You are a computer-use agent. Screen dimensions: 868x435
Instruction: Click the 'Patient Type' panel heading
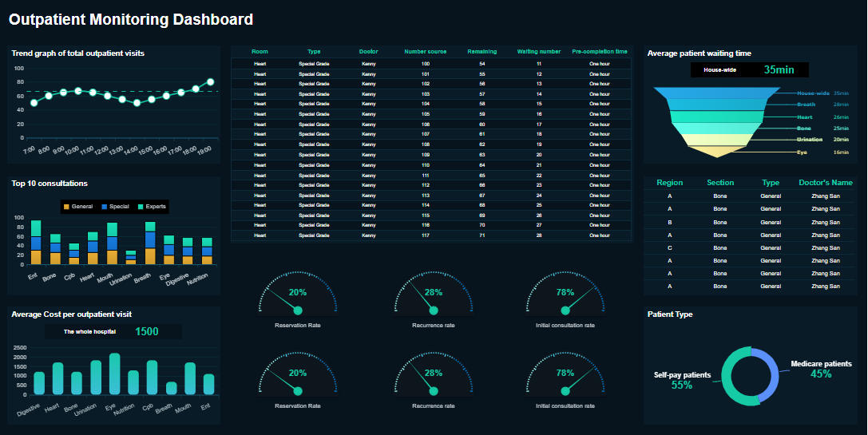[x=670, y=314]
